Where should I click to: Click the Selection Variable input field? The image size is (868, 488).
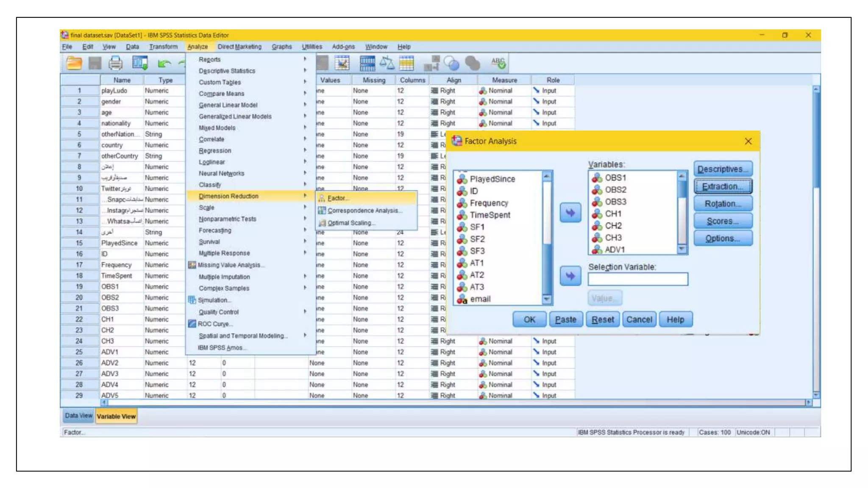[x=637, y=279]
